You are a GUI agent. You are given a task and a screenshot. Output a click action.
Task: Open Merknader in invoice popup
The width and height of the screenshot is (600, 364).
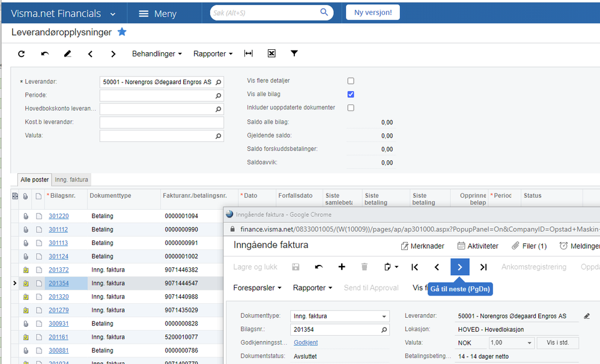pos(422,246)
